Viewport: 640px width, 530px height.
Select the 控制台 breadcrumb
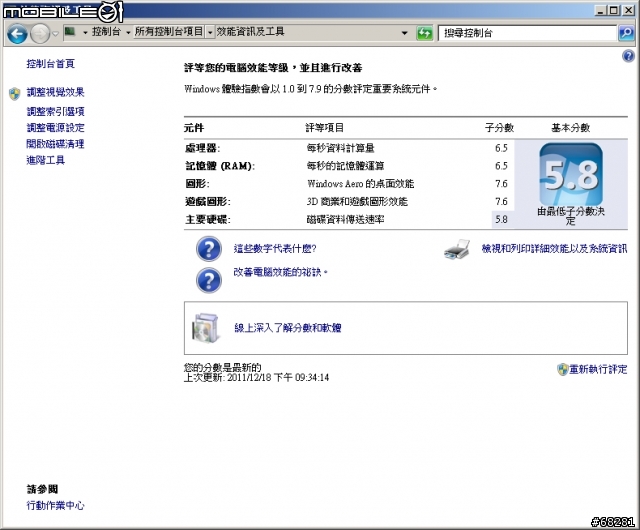[x=106, y=32]
